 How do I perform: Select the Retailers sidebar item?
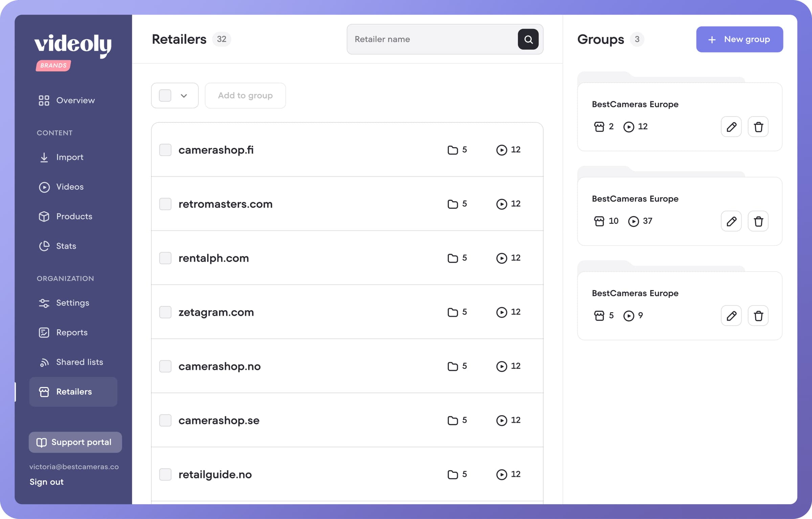point(73,392)
